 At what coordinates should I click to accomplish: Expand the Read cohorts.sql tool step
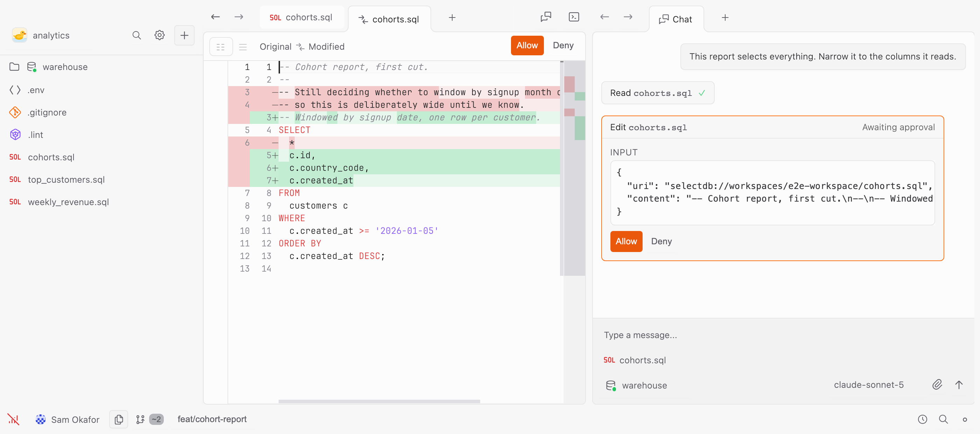[x=657, y=93]
